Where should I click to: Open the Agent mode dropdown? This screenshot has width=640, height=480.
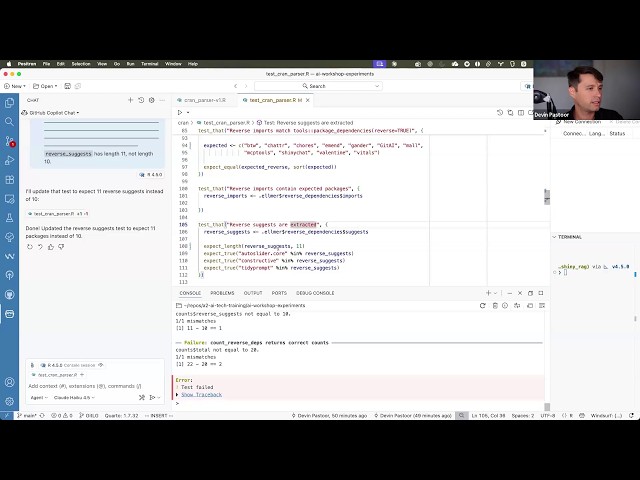point(39,398)
